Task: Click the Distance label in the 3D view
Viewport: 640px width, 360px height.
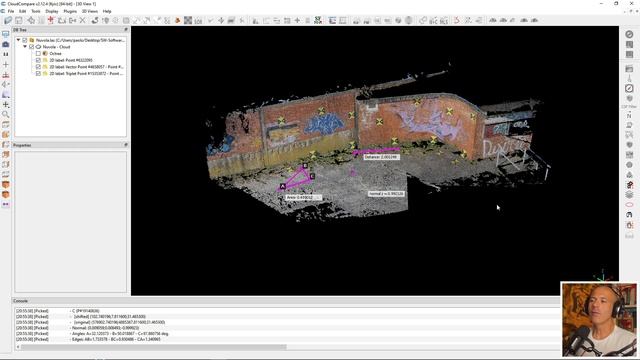Action: tap(381, 157)
